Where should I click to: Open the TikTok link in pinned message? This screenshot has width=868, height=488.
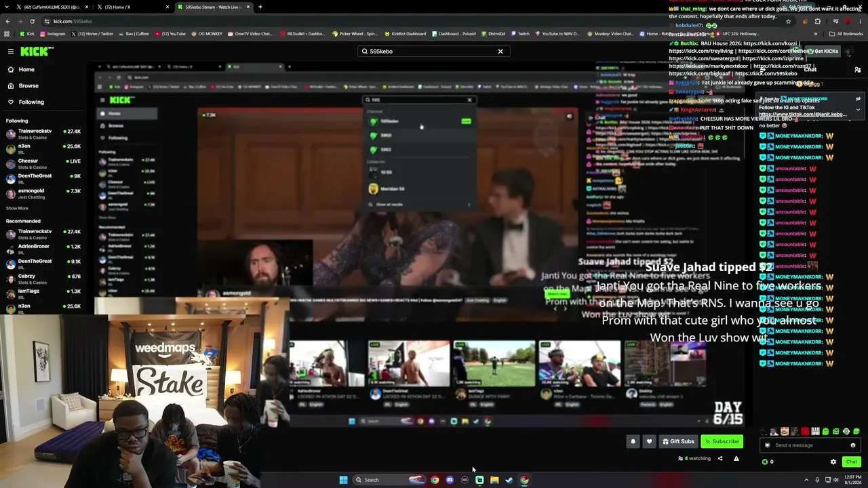point(802,115)
